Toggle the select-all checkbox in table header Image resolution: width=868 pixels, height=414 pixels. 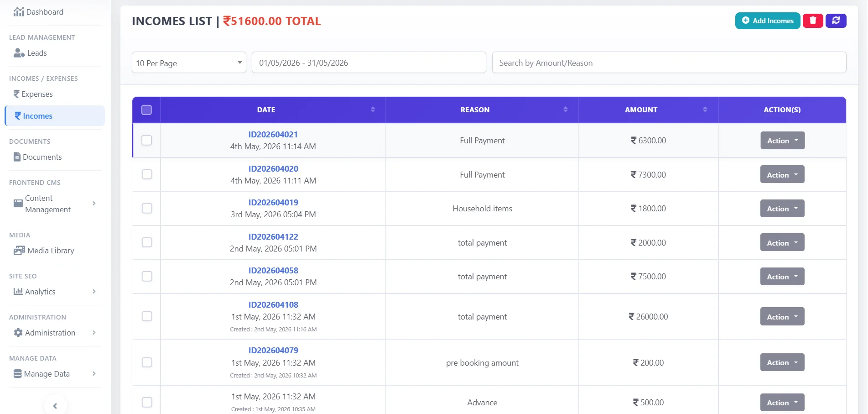coord(146,110)
